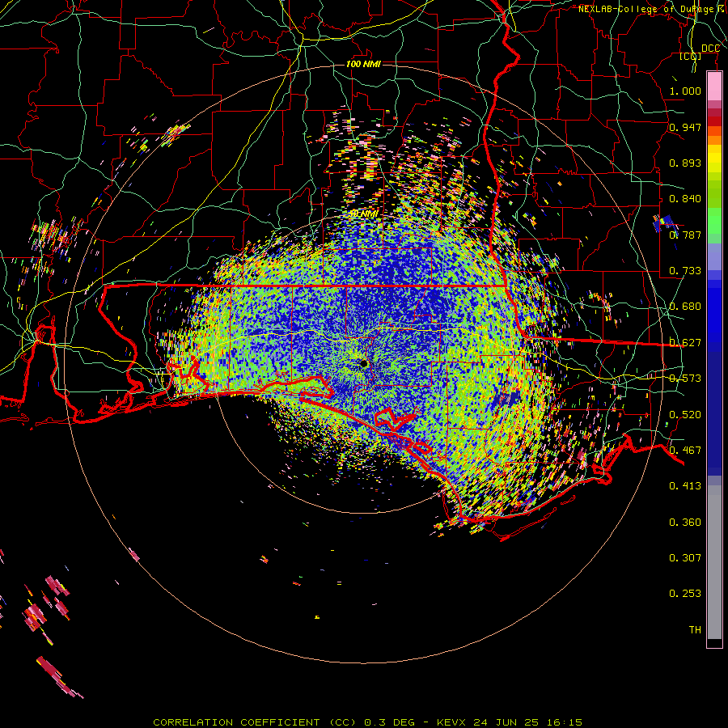
Task: Click the 0.893 legend value
Action: pos(685,163)
